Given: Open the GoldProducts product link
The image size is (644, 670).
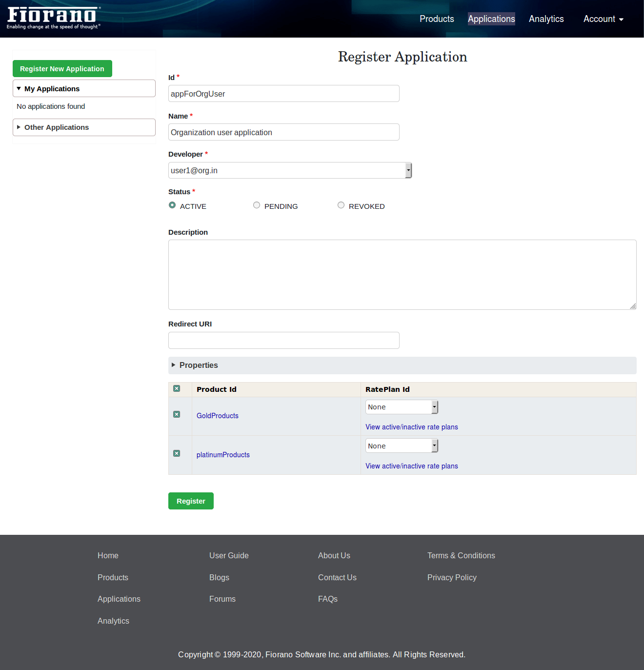Looking at the screenshot, I should click(218, 416).
